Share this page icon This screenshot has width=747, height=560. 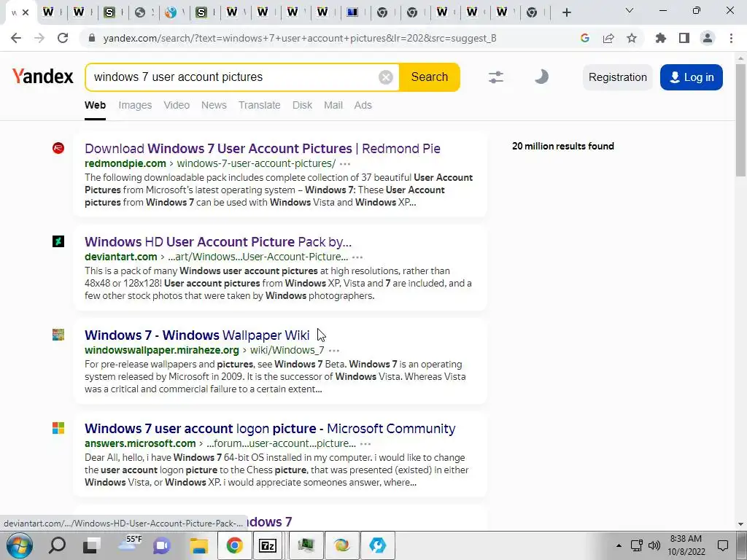coord(608,38)
